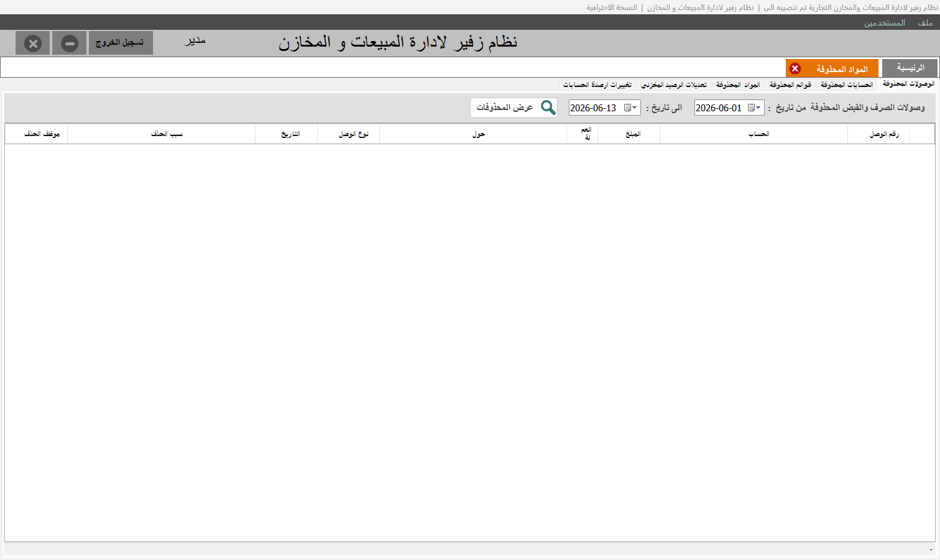Open the ملف menu
940x560 pixels.
[x=925, y=23]
